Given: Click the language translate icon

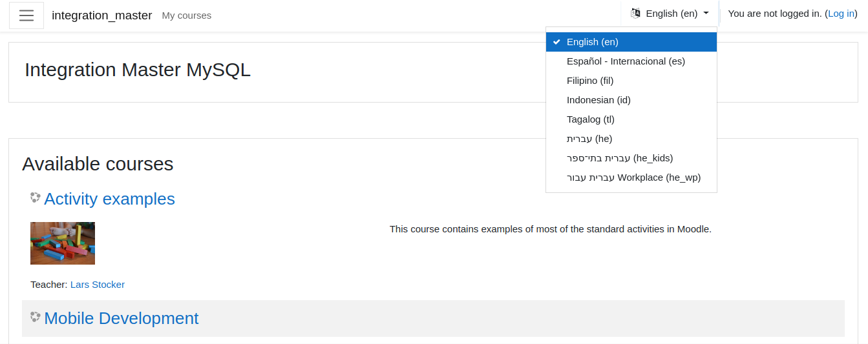Looking at the screenshot, I should click(635, 13).
